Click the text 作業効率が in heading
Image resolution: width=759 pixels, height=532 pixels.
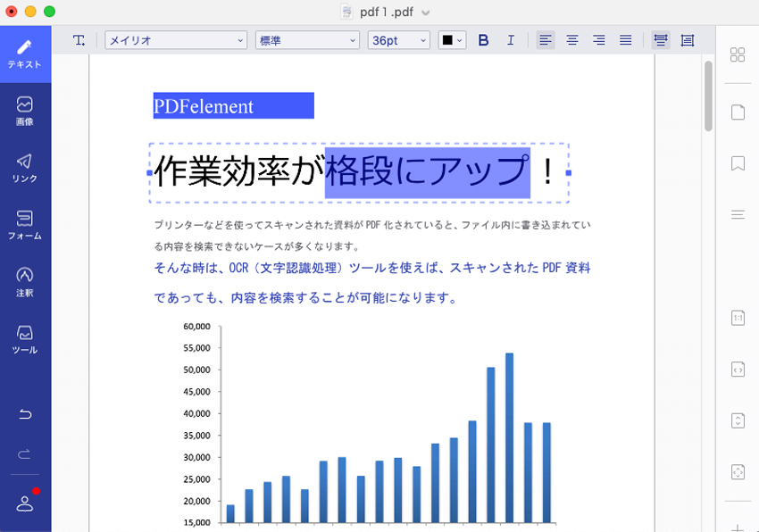(239, 171)
